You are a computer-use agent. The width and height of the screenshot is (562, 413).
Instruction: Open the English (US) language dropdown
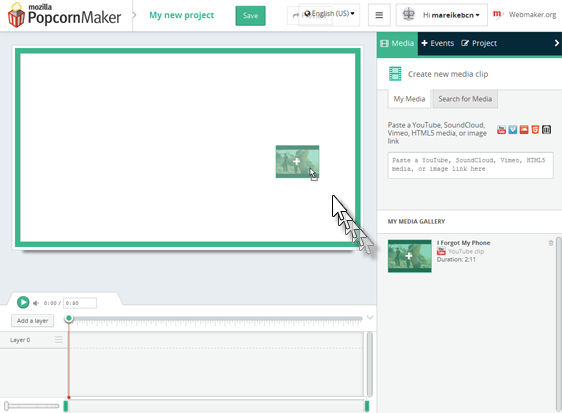point(329,14)
